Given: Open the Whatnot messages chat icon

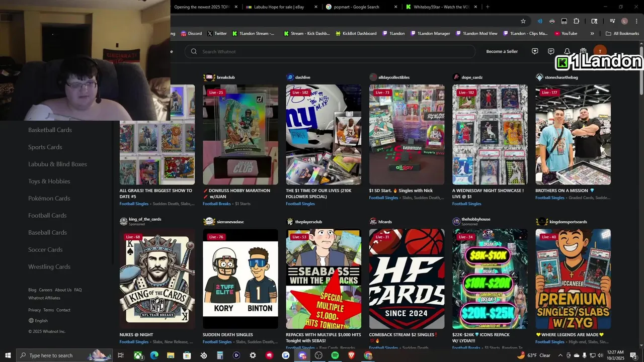Looking at the screenshot, I should 551,51.
